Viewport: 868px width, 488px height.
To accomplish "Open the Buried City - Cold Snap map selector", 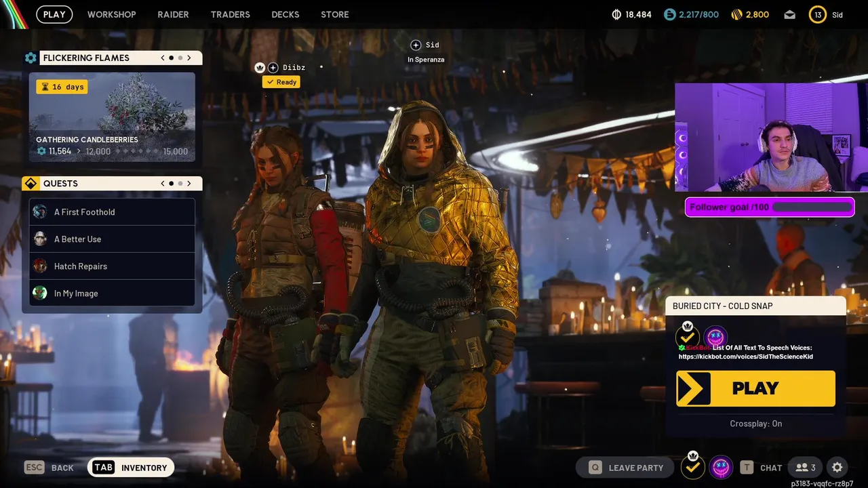I will coord(756,306).
